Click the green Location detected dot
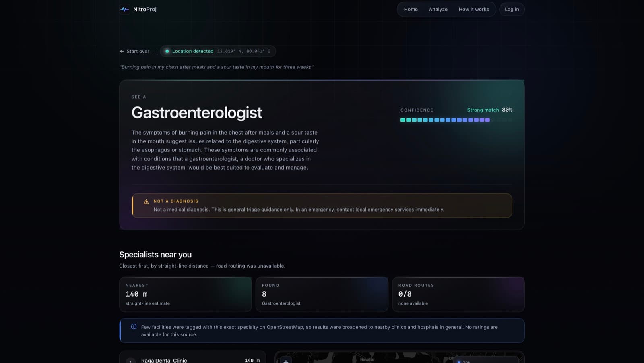The width and height of the screenshot is (644, 363). click(167, 51)
